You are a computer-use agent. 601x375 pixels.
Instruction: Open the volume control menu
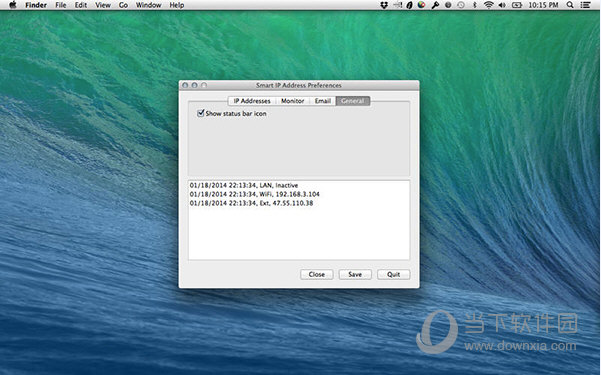point(502,5)
